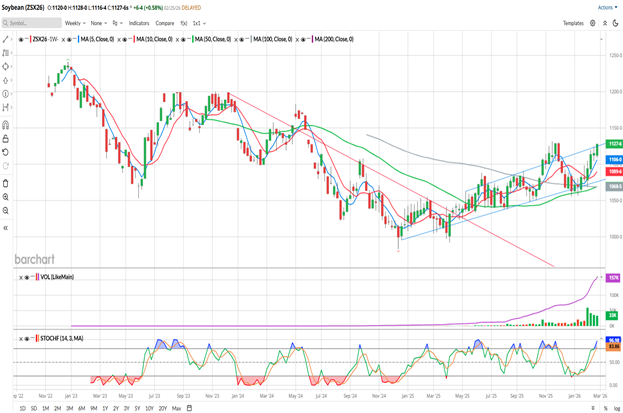The image size is (623, 413).
Task: Open the f(x) expressions tool
Action: click(x=184, y=23)
